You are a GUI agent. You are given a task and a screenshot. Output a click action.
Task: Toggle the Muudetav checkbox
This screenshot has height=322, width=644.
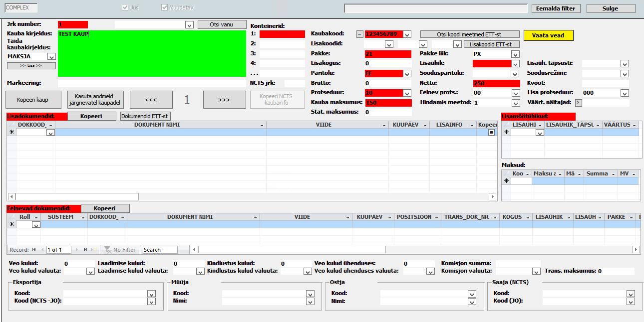pyautogui.click(x=164, y=8)
